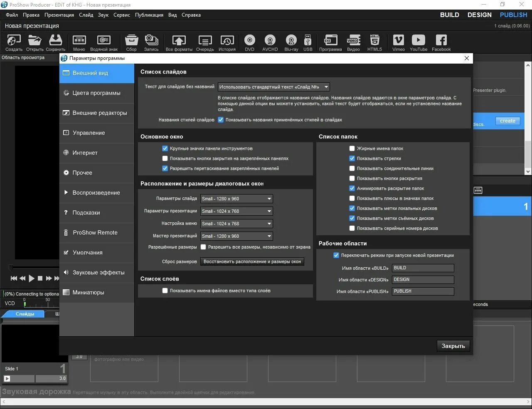The height and width of the screenshot is (409, 532).
Task: Open the Параметры слайда size dropdown
Action: (236, 199)
